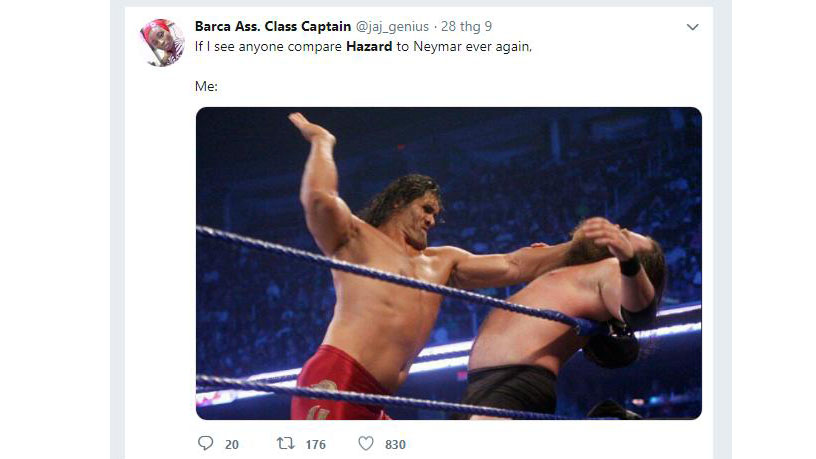
Task: Click the raised hand in the wrestling photo
Action: [x=311, y=128]
